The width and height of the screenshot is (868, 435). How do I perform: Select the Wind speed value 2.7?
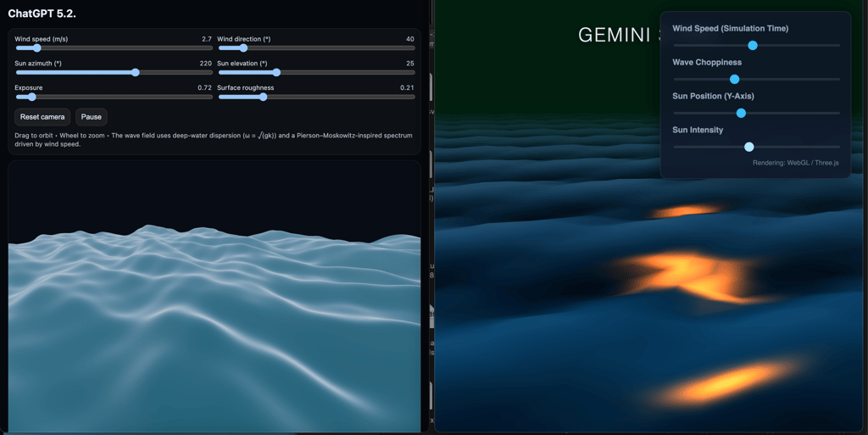pyautogui.click(x=207, y=39)
